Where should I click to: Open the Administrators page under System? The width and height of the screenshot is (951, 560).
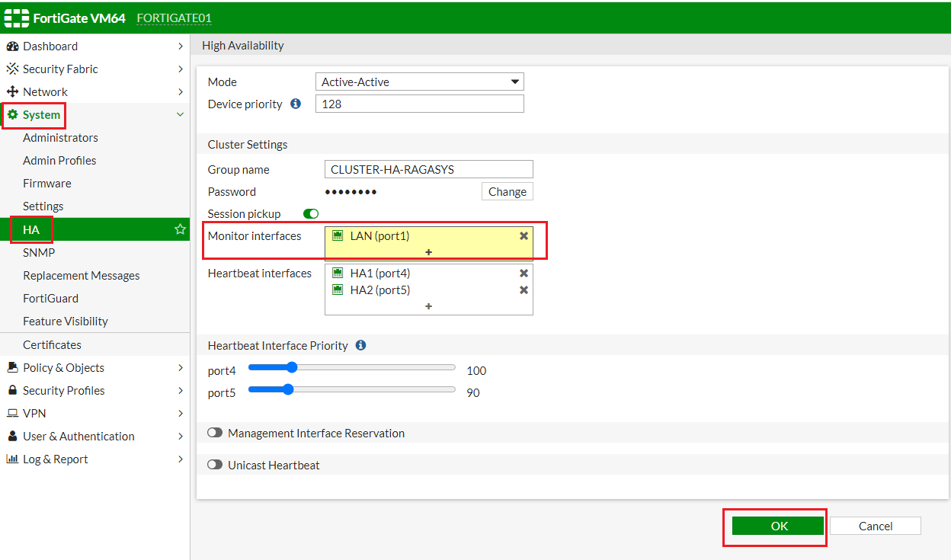[60, 137]
